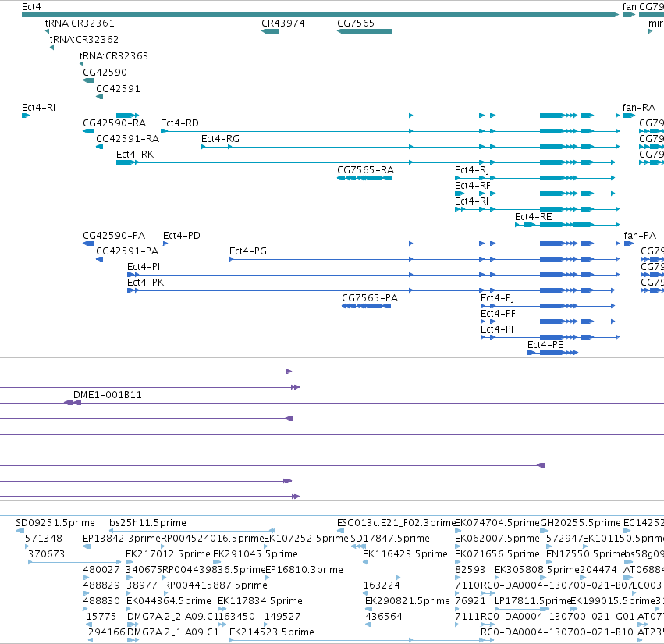Image resolution: width=664 pixels, height=644 pixels.
Task: Click the RC0-DA0004-130700-021-B10 EST label
Action: (557, 632)
